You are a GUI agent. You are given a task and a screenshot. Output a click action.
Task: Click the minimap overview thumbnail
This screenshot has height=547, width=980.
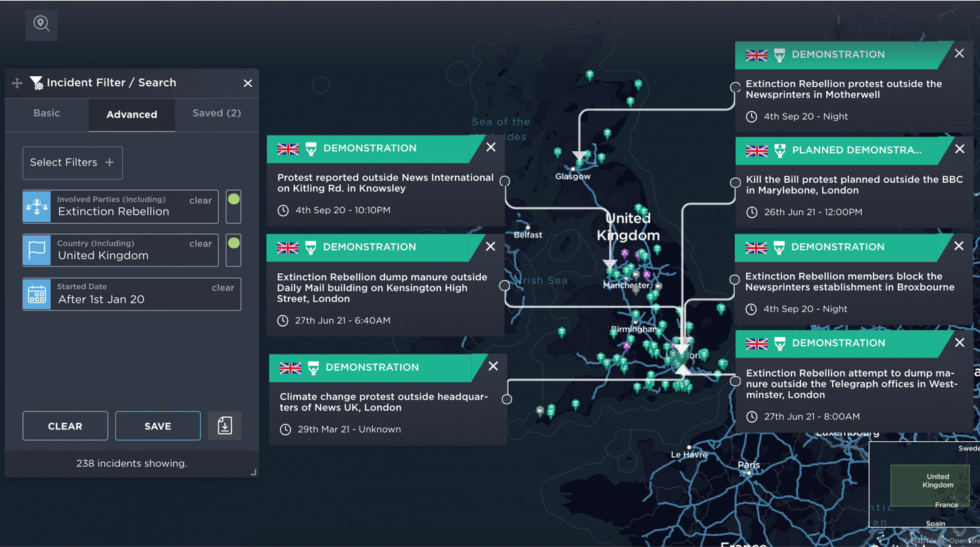pyautogui.click(x=924, y=485)
